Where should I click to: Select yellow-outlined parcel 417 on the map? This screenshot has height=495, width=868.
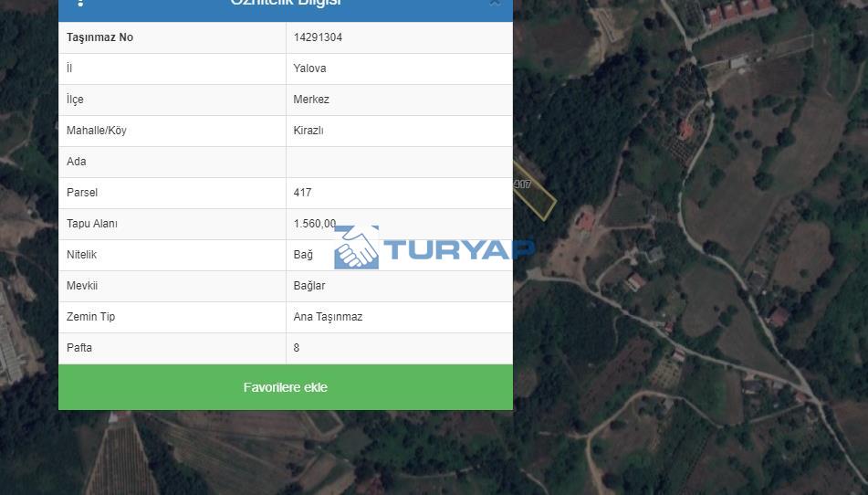(x=535, y=191)
